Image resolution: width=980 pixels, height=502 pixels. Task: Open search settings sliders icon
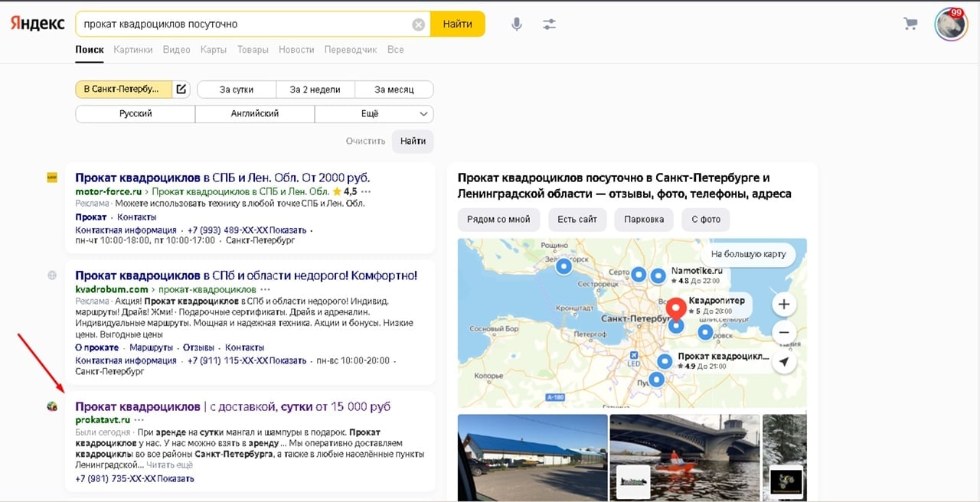click(x=549, y=24)
